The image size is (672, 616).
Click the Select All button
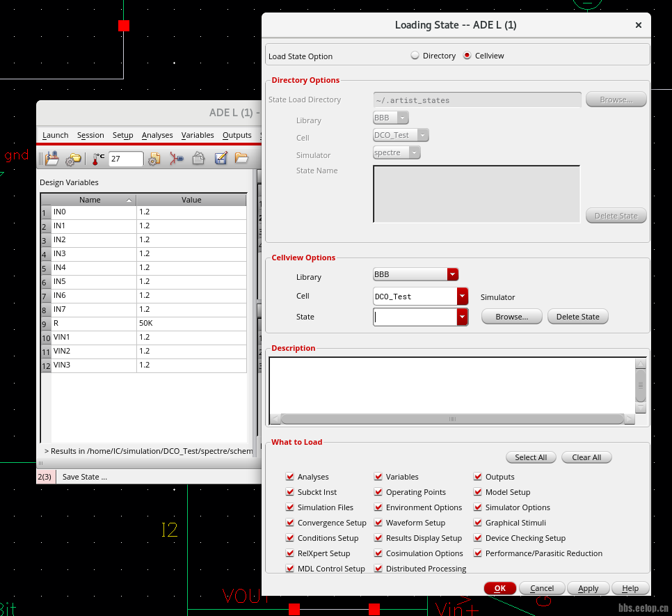click(x=531, y=457)
